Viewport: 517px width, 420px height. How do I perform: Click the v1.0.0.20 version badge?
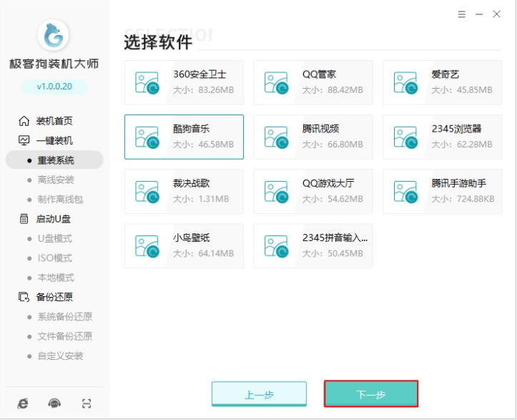pos(54,87)
